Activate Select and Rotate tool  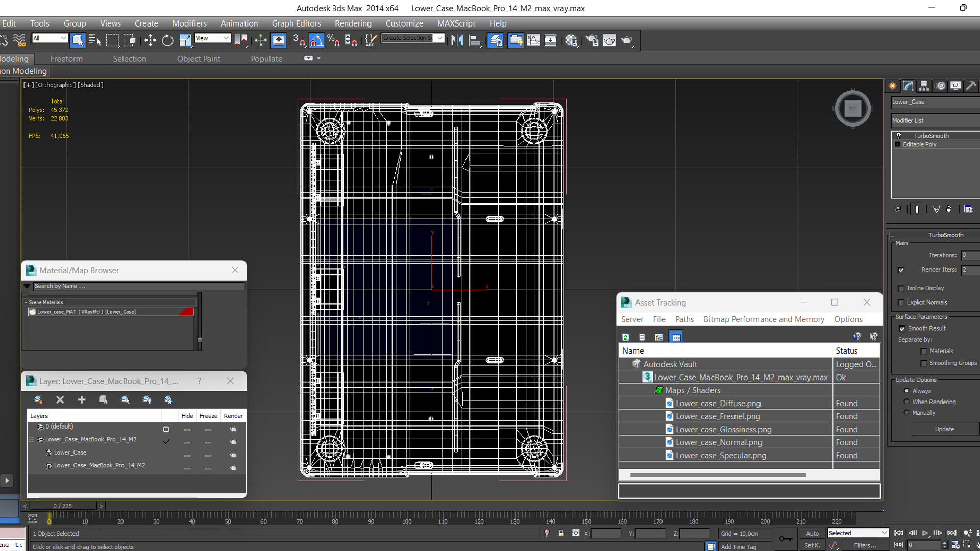[x=167, y=40]
